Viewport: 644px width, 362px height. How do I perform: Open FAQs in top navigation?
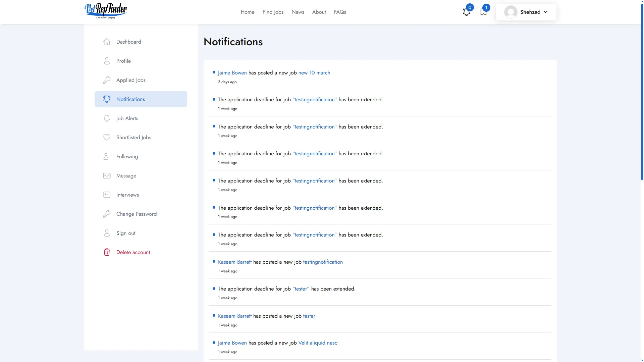[340, 12]
